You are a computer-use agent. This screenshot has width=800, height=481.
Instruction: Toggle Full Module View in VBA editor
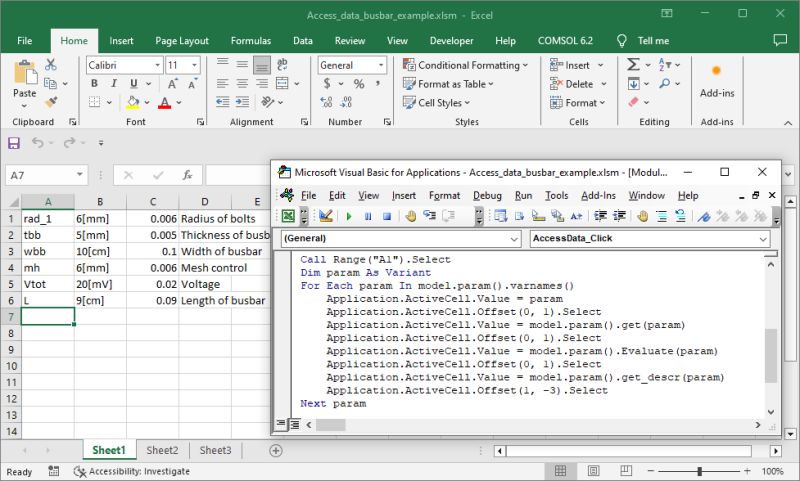pyautogui.click(x=295, y=424)
